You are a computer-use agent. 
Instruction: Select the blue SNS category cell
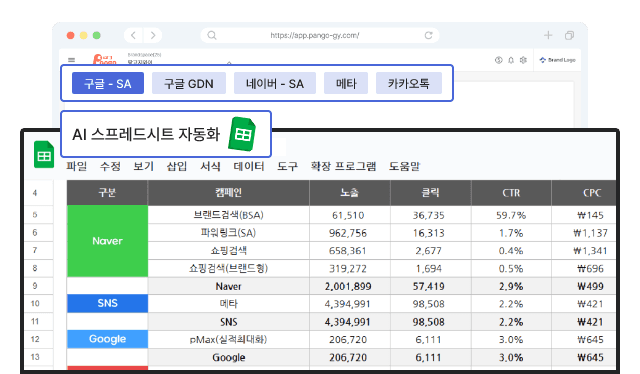(107, 303)
